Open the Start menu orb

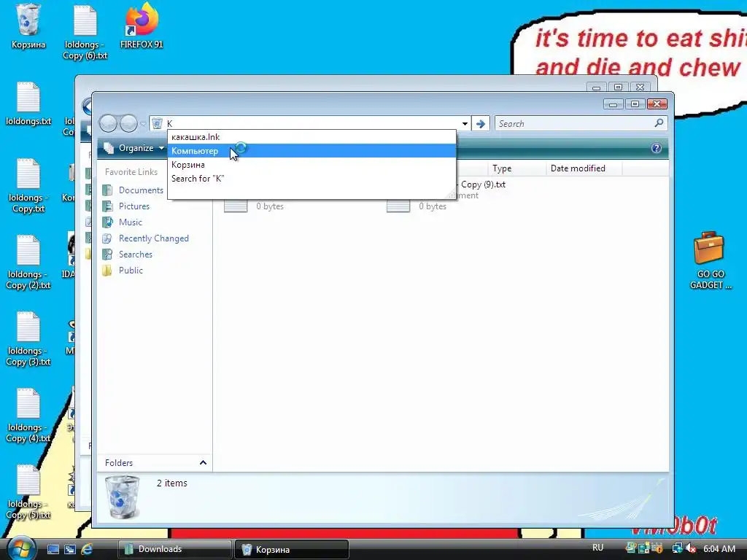pyautogui.click(x=21, y=548)
